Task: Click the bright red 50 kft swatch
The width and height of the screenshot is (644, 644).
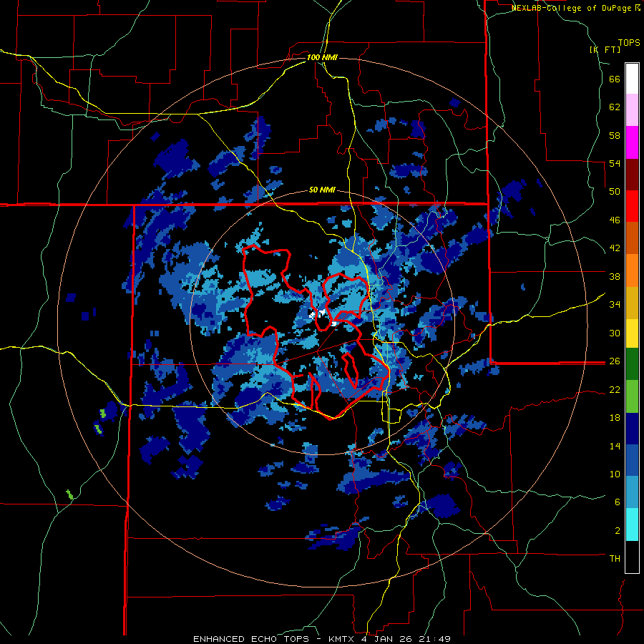Action: point(632,206)
